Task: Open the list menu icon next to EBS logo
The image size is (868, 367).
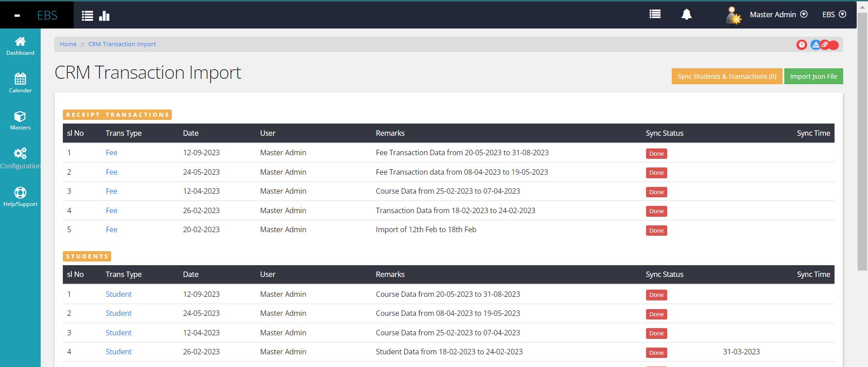Action: [87, 16]
